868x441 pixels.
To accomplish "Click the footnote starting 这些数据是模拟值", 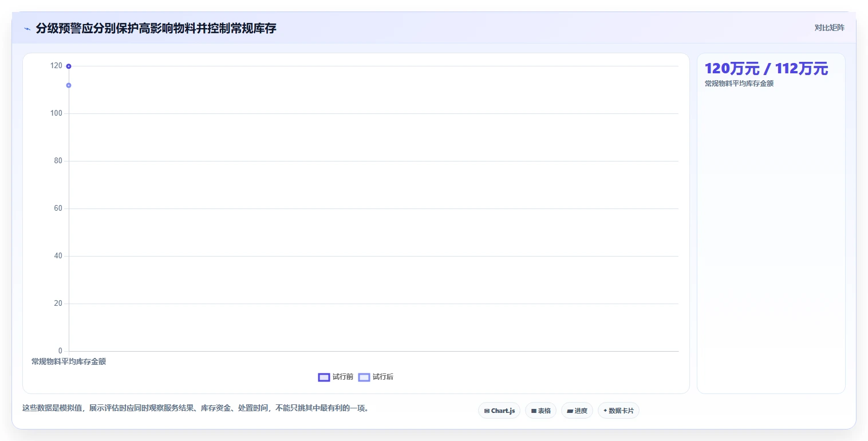I will click(x=195, y=408).
